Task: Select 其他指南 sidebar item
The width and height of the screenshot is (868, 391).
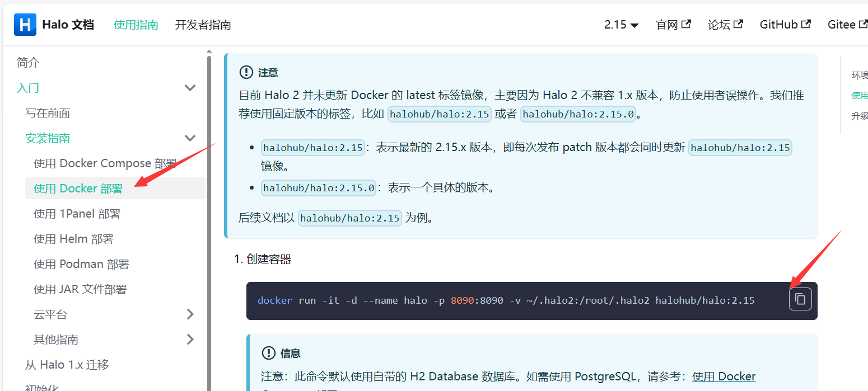Action: [x=56, y=340]
